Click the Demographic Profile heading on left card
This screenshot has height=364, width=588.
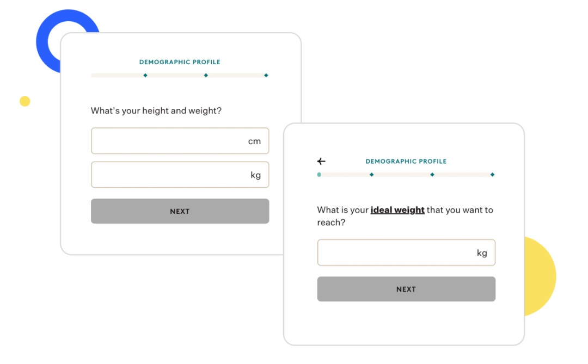[180, 62]
